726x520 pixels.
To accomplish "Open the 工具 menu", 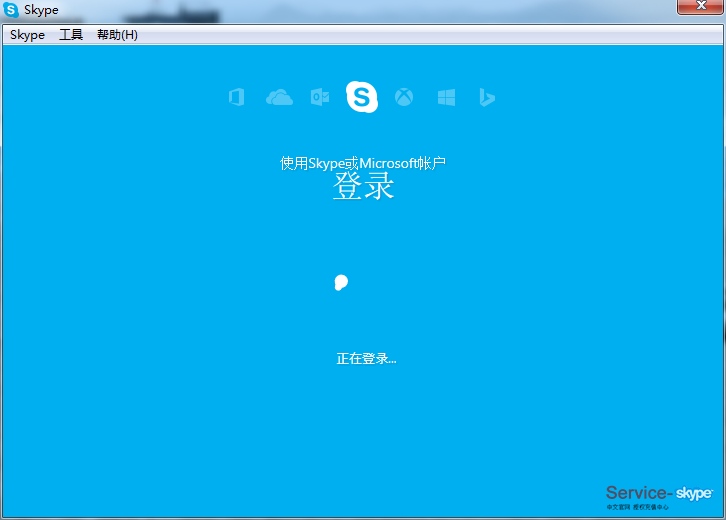I will pyautogui.click(x=71, y=35).
